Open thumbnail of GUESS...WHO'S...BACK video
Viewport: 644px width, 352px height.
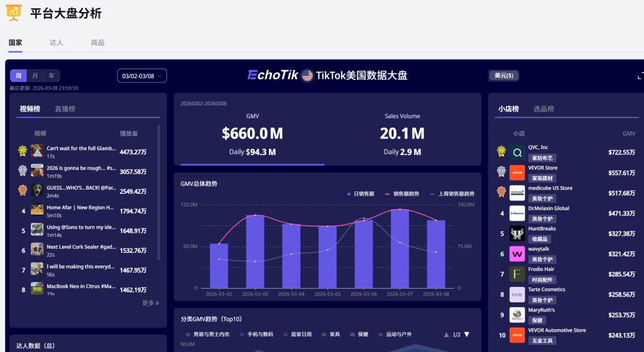click(x=37, y=190)
